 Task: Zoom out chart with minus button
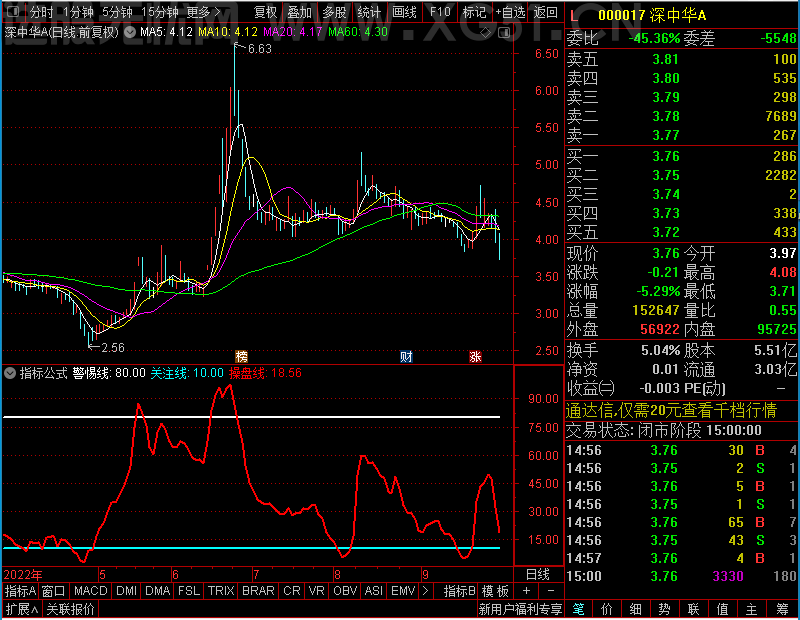pos(551,591)
